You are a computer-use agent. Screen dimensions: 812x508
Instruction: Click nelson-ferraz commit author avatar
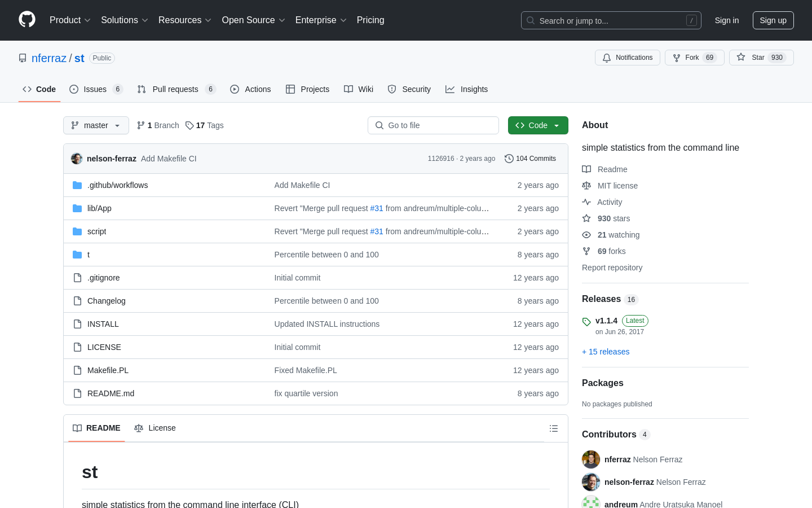point(77,159)
